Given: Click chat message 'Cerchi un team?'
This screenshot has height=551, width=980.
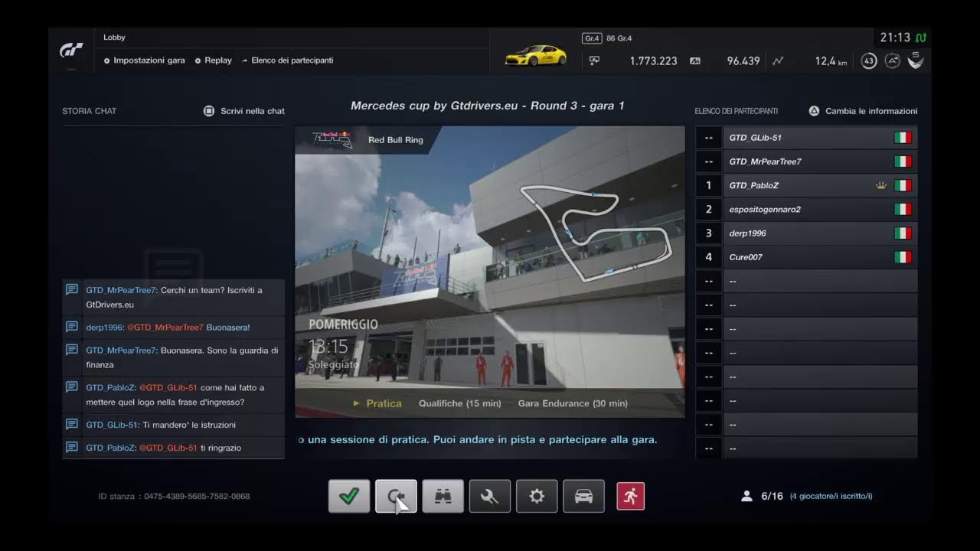Looking at the screenshot, I should 175,297.
